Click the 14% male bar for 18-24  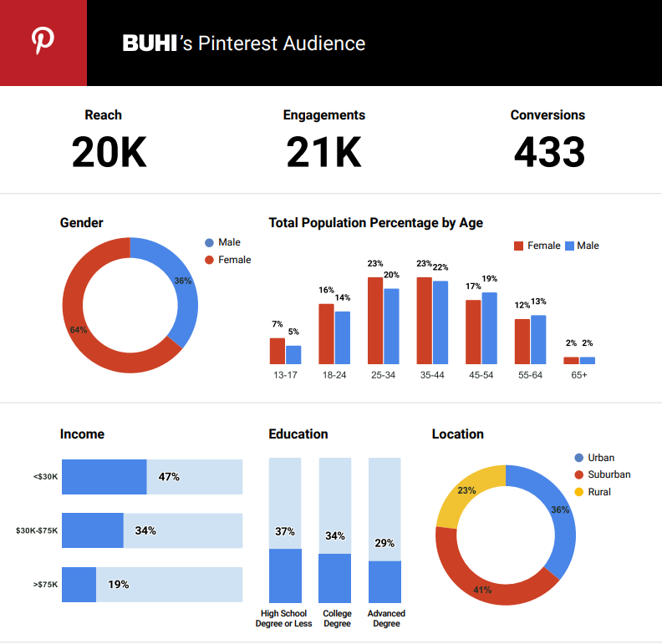click(x=343, y=337)
